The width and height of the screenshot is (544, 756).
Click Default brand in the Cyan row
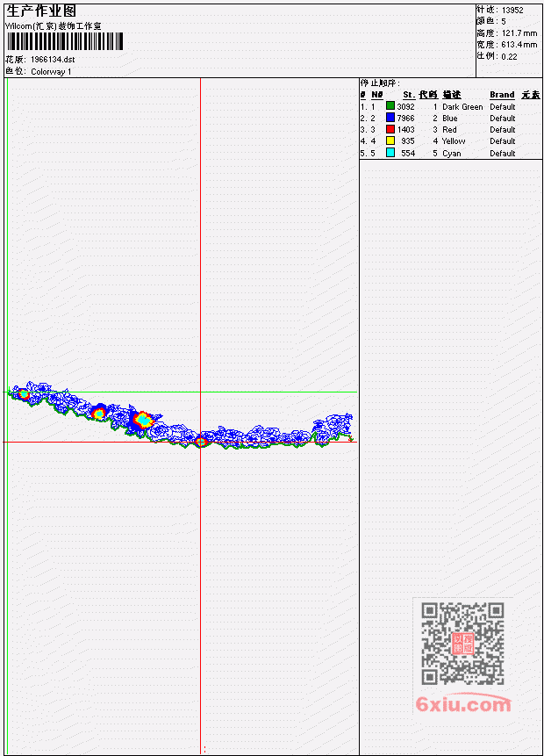pos(503,154)
